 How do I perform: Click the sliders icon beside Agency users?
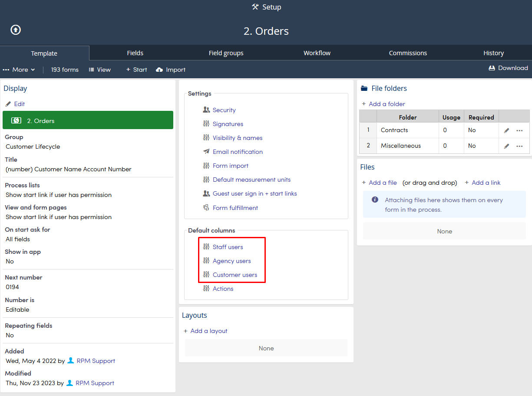pos(206,261)
